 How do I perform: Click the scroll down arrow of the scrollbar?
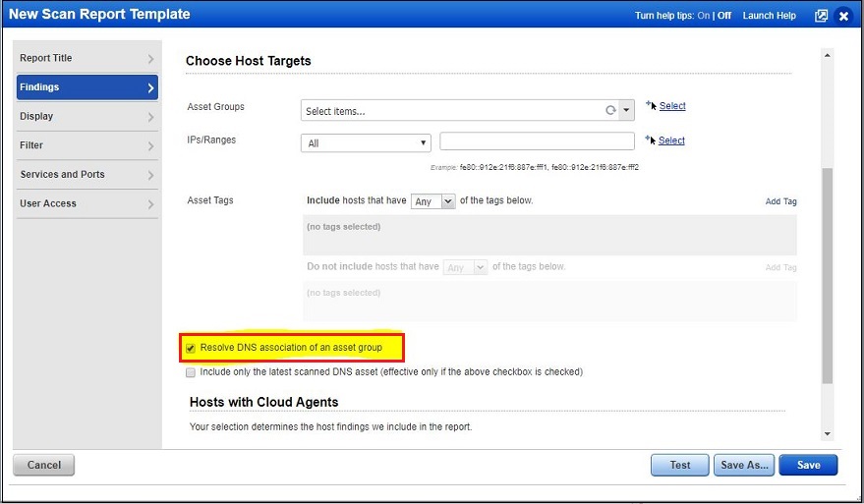click(x=827, y=433)
